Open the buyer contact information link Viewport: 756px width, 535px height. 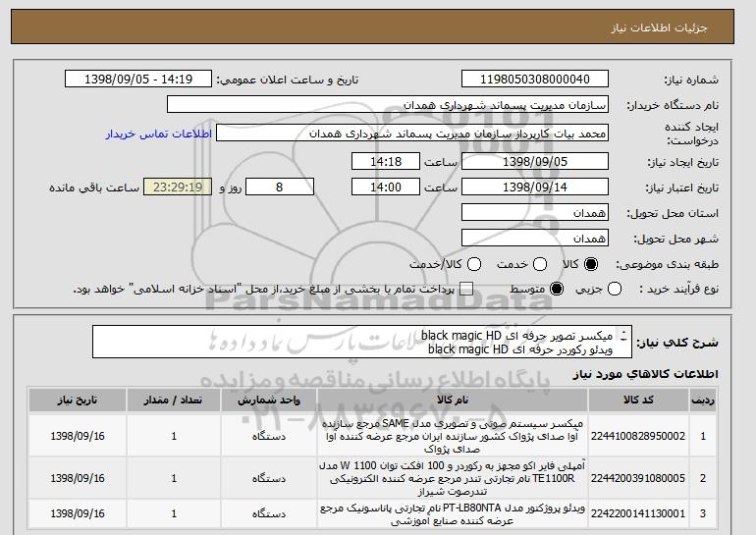tap(159, 134)
